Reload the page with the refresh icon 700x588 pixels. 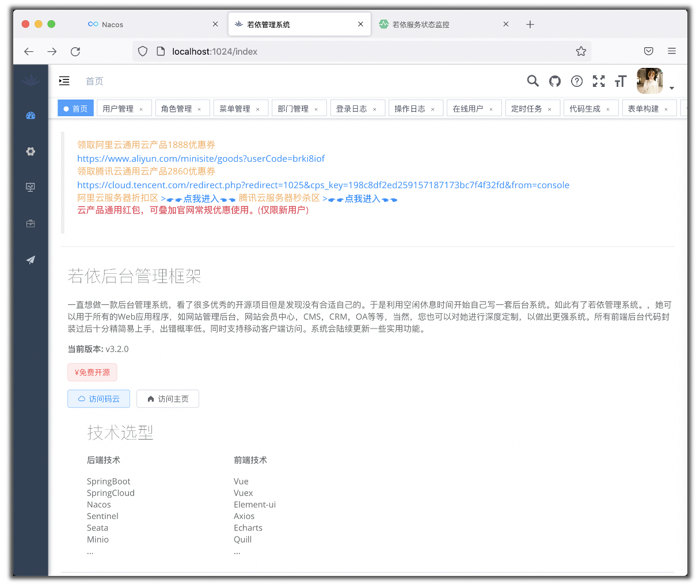pyautogui.click(x=75, y=51)
